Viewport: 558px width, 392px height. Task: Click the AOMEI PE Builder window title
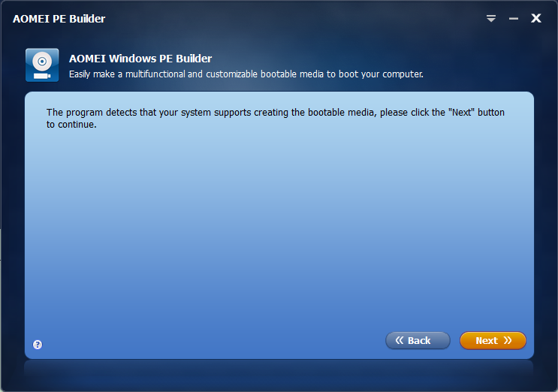59,19
